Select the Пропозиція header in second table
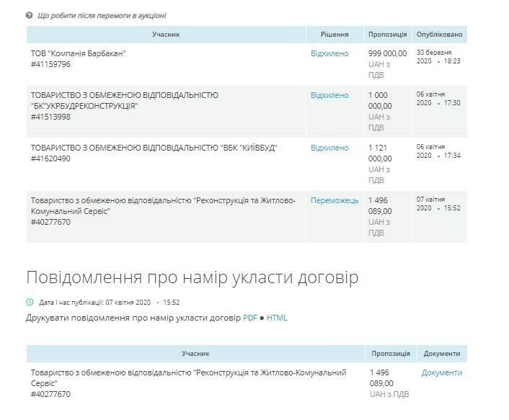Viewport: 509px width, 420px height. [x=391, y=354]
